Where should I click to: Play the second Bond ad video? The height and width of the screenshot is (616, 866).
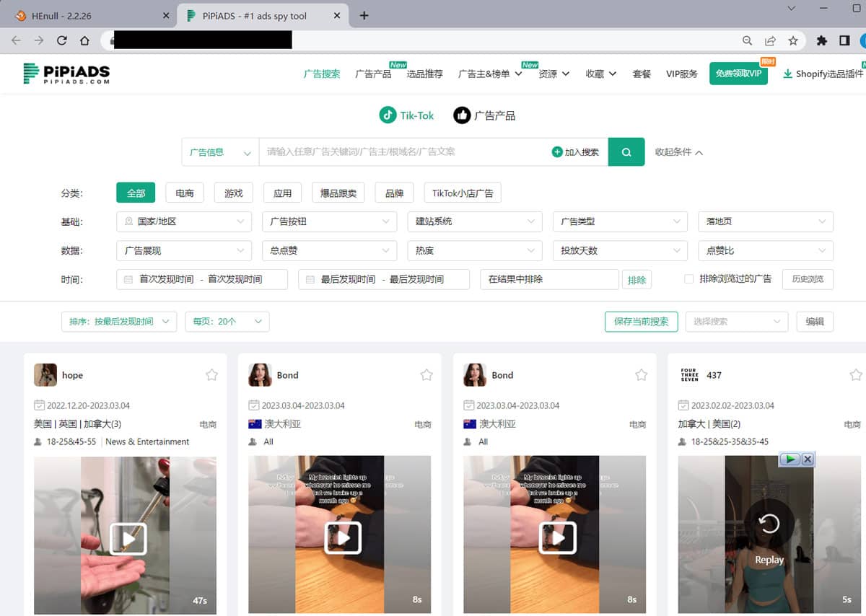point(558,537)
